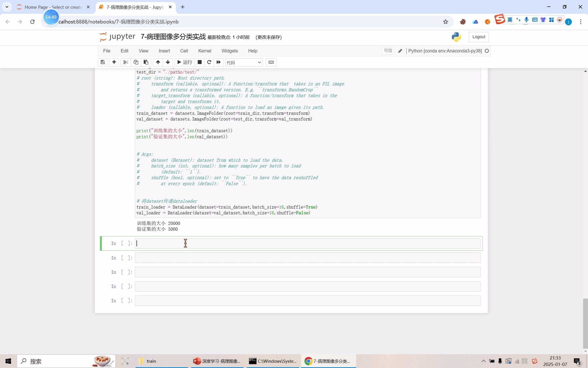Interrupt the kernel with stop icon

[x=200, y=62]
